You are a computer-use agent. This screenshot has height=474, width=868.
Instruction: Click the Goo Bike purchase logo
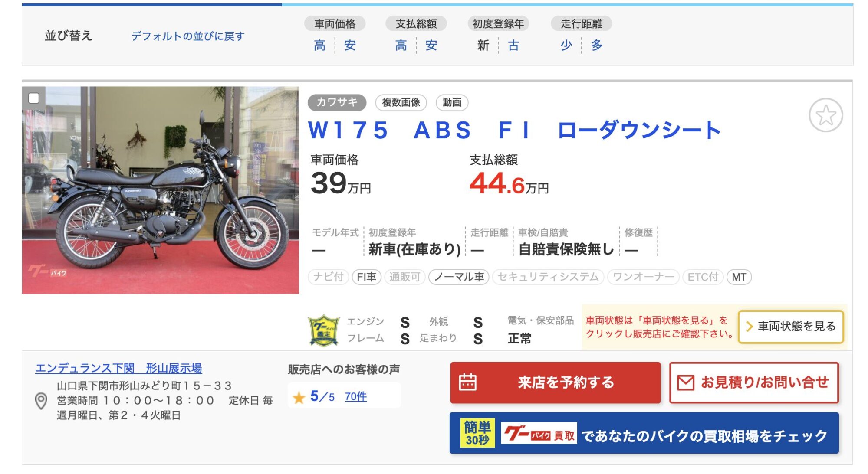(539, 433)
